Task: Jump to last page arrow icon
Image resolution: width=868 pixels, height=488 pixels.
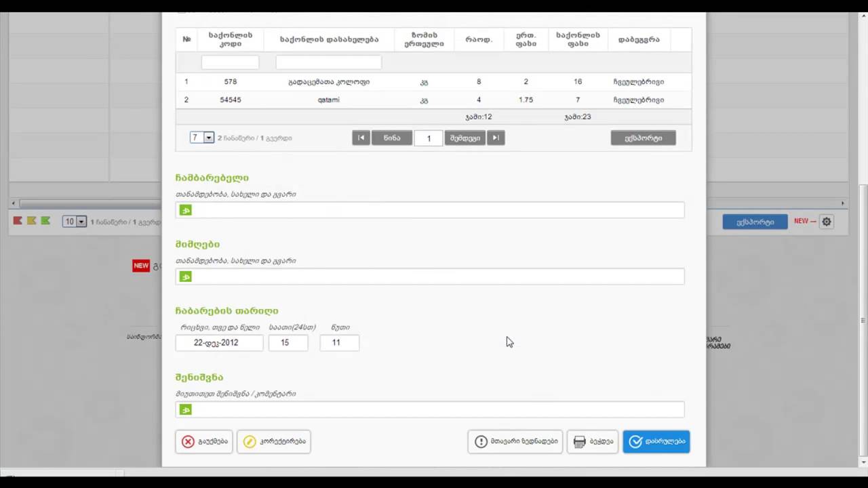Action: coord(496,138)
